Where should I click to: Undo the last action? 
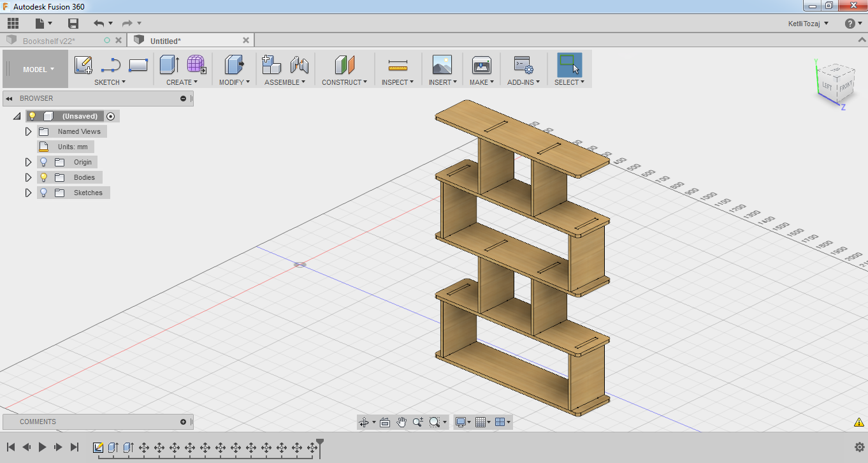(99, 24)
